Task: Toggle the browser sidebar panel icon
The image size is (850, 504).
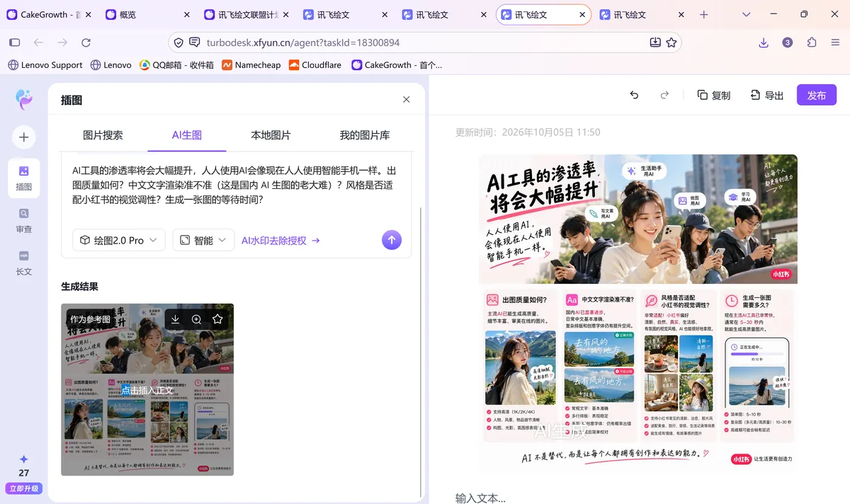Action: pos(14,42)
